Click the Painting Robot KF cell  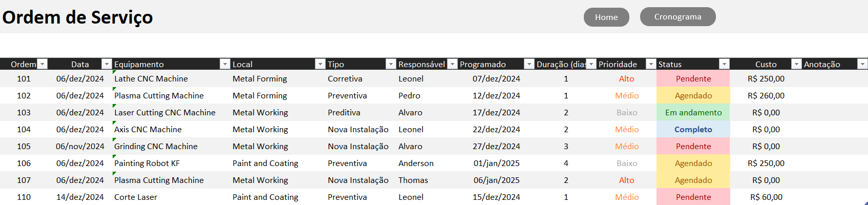[147, 163]
